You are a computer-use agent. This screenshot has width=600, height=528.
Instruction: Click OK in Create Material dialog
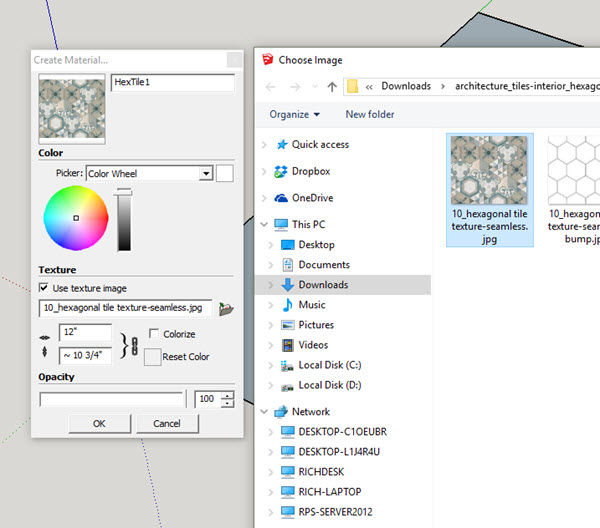point(99,423)
